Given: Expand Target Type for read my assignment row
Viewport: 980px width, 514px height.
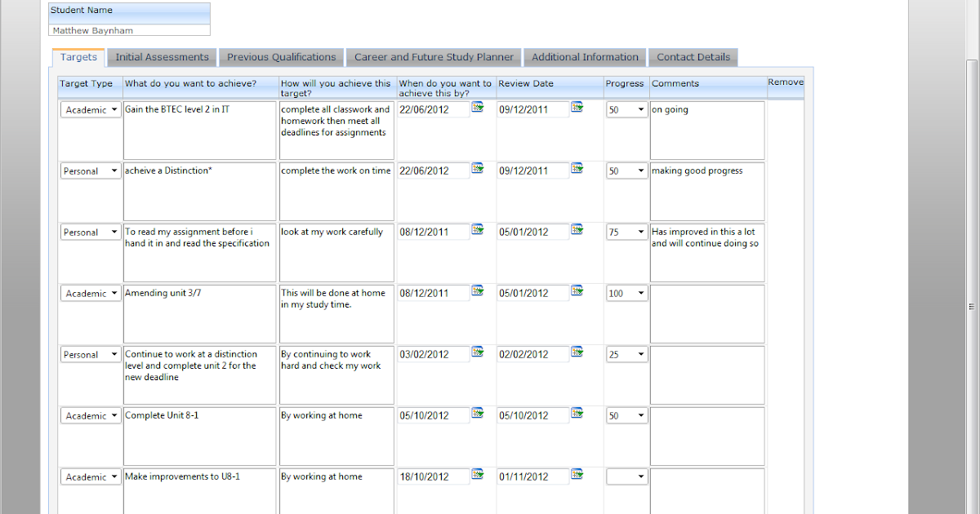Looking at the screenshot, I should pyautogui.click(x=91, y=232).
